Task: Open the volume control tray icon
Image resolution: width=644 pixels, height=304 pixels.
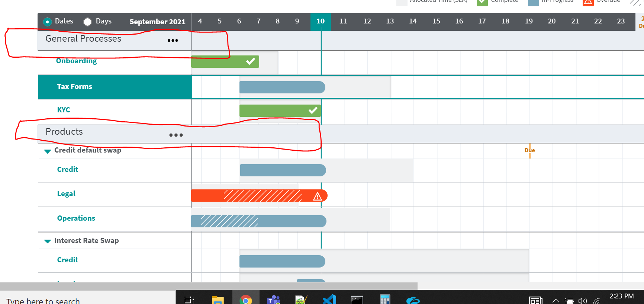Action: [x=583, y=301]
